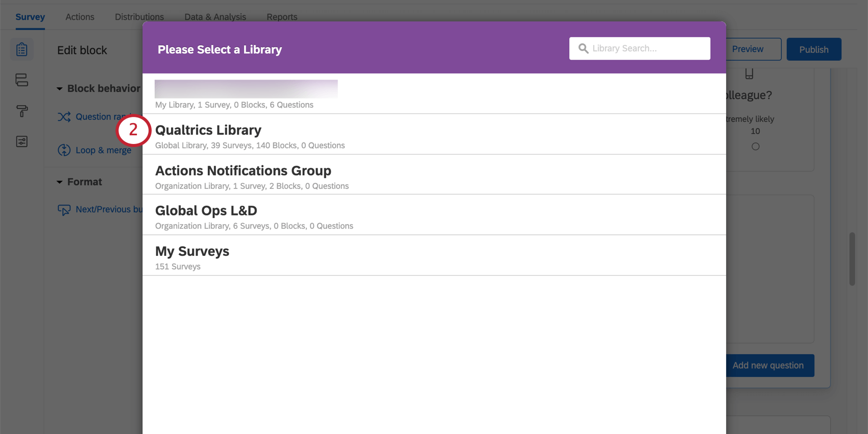The height and width of the screenshot is (434, 868).
Task: Click the page vertical scrollbar thumb
Action: (x=852, y=259)
